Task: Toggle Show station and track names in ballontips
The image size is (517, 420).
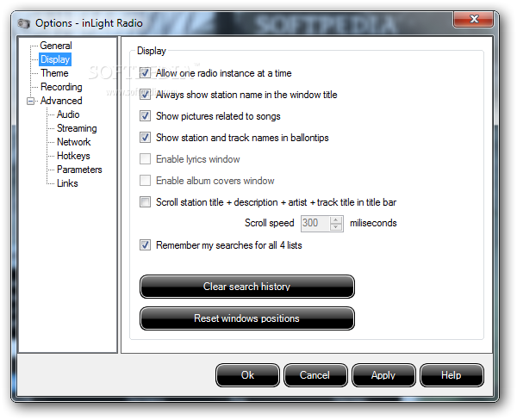Action: tap(145, 138)
